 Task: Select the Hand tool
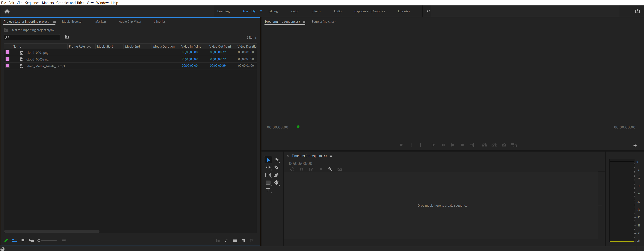(276, 183)
